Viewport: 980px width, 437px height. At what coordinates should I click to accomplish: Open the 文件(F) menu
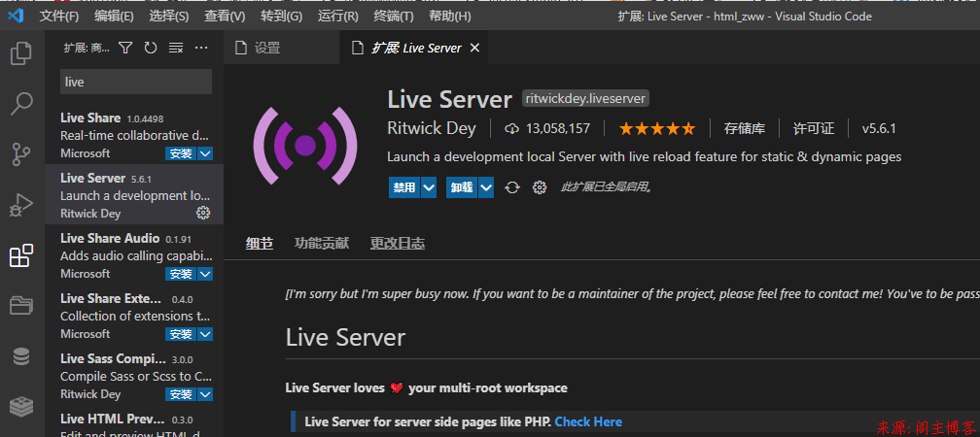point(59,17)
